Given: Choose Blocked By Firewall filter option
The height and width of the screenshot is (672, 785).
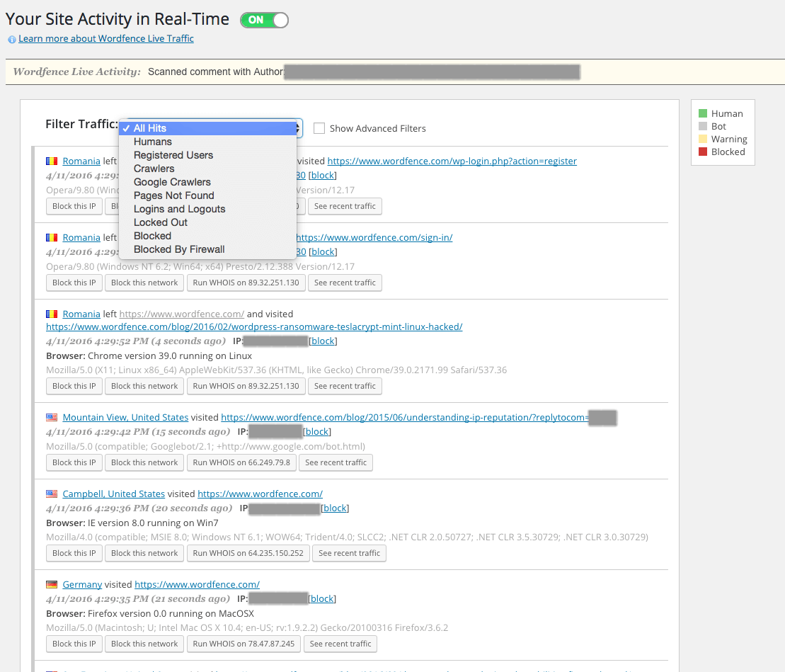Looking at the screenshot, I should point(179,249).
